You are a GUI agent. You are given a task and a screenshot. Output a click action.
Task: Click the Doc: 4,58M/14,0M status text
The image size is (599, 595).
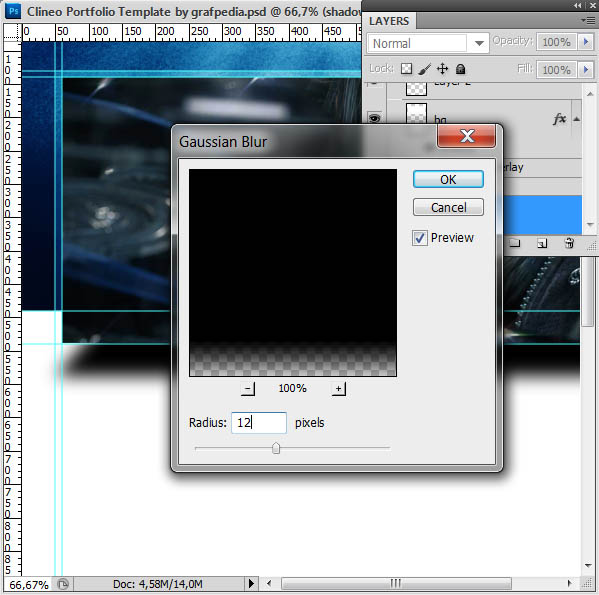point(157,584)
